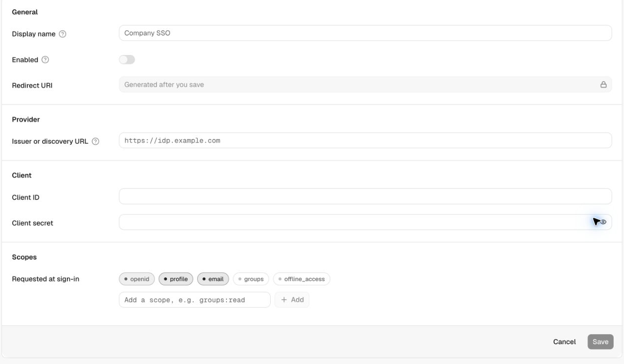The height and width of the screenshot is (364, 624).
Task: Click the Redirect URI field
Action: point(365,85)
